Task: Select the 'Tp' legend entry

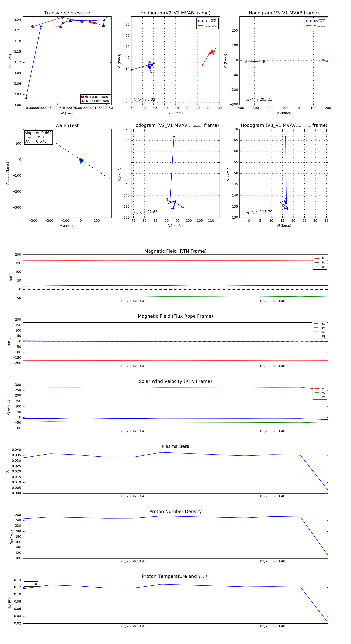Action: tap(31, 584)
